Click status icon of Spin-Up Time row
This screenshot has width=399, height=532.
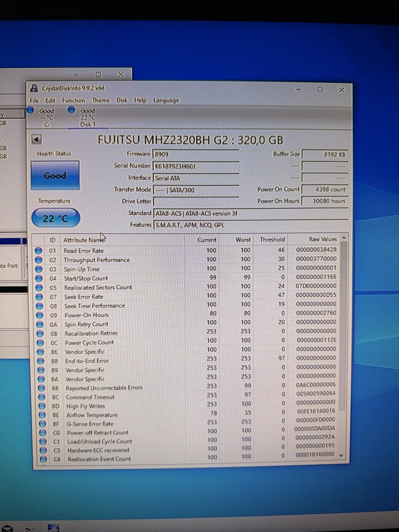pos(39,269)
